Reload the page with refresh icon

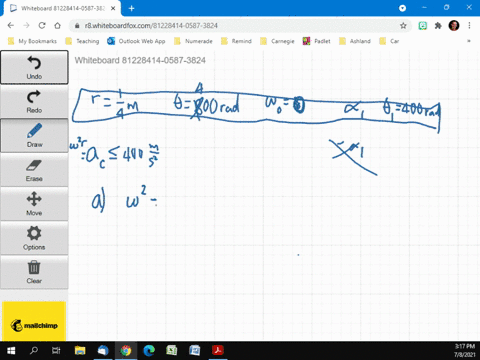coord(42,26)
